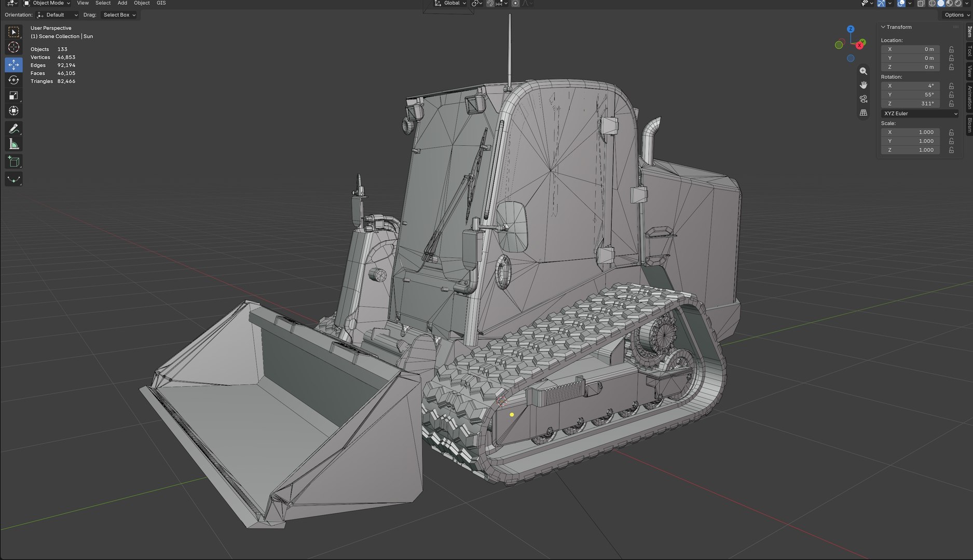This screenshot has width=973, height=560.
Task: Toggle proportional editing circle icon
Action: coord(515,3)
